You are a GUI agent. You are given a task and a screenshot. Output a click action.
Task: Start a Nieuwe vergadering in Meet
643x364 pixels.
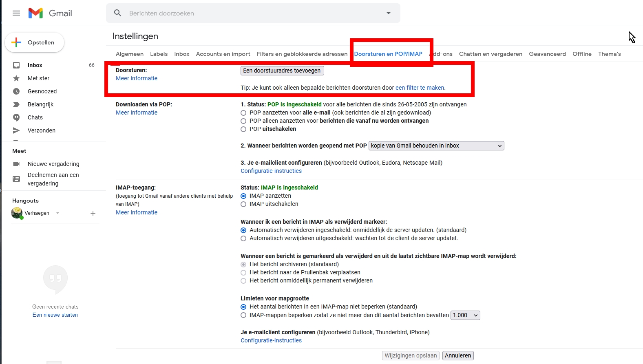(53, 164)
